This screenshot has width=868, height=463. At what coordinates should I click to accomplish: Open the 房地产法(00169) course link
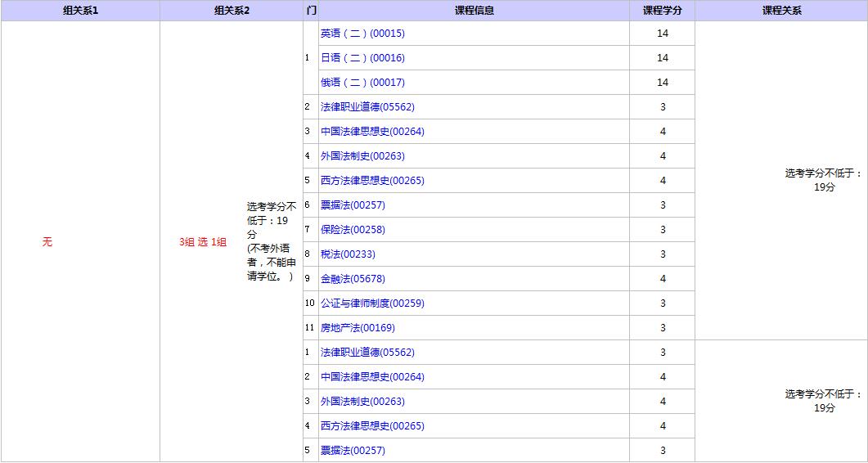(358, 328)
